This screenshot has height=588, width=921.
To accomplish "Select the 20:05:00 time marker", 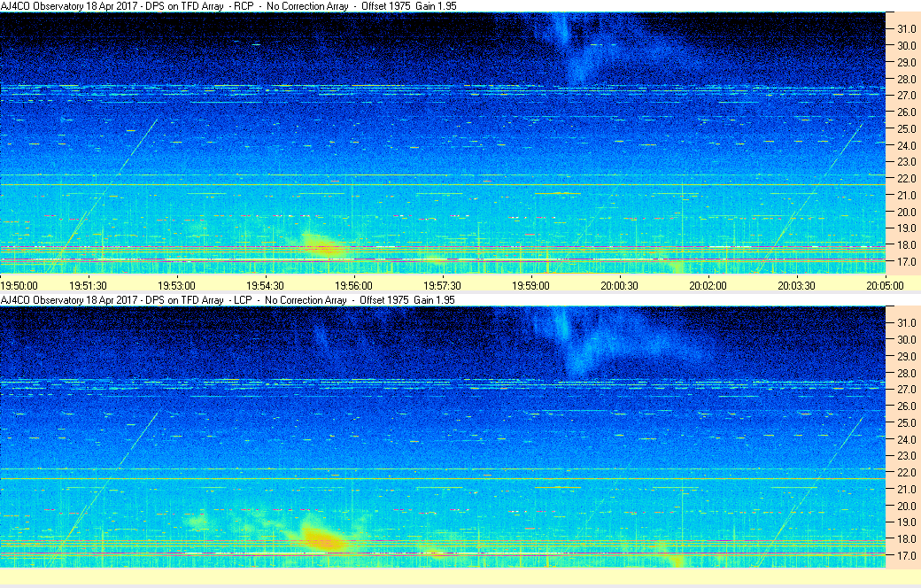I will [885, 285].
